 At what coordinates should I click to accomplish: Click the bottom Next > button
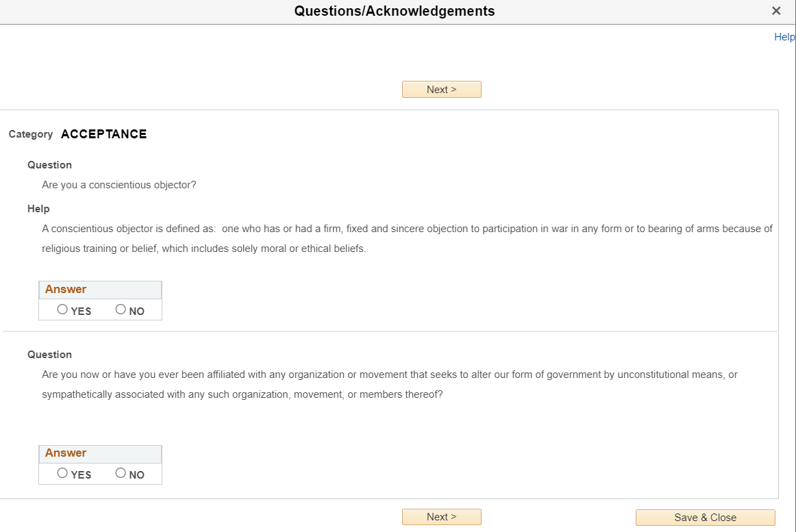coord(441,517)
